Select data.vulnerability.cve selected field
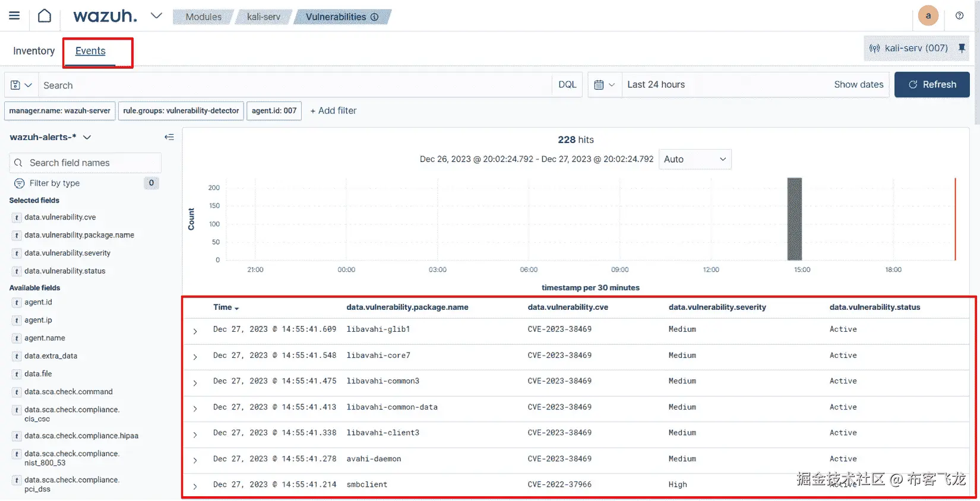The width and height of the screenshot is (980, 501). pyautogui.click(x=60, y=217)
